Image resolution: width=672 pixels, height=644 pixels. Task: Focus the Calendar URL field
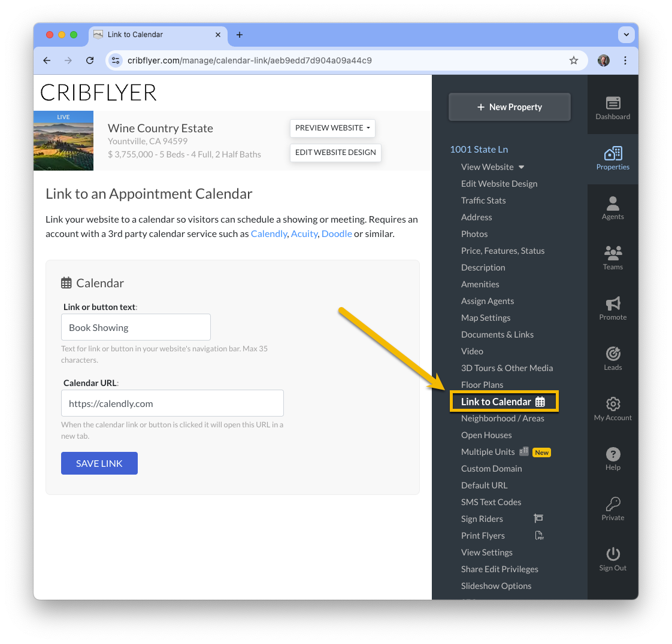(x=172, y=403)
